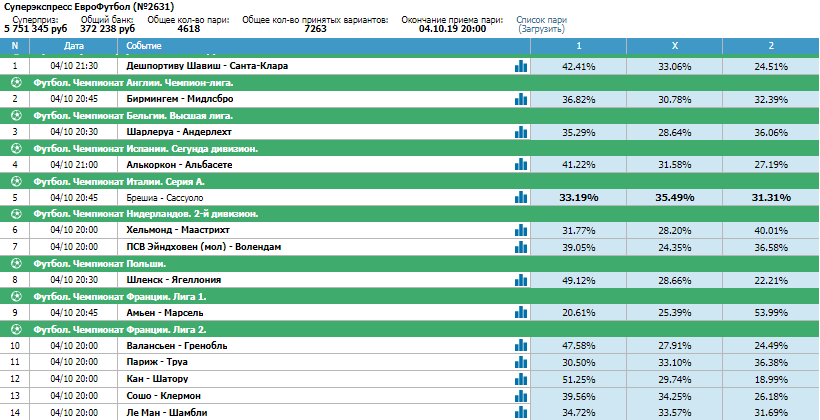
Task: Click chart icon next to Шленск - Ягеллония
Action: tap(521, 280)
